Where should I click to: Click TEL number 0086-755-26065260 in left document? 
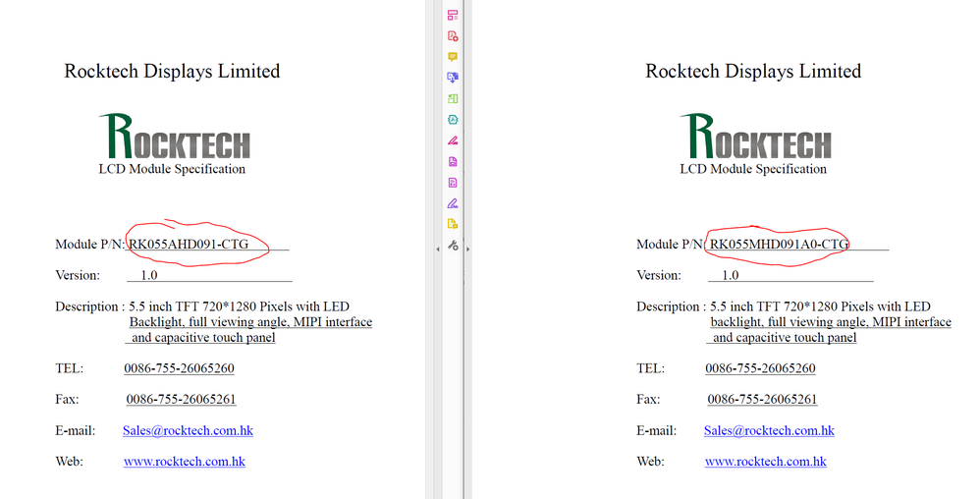click(179, 368)
